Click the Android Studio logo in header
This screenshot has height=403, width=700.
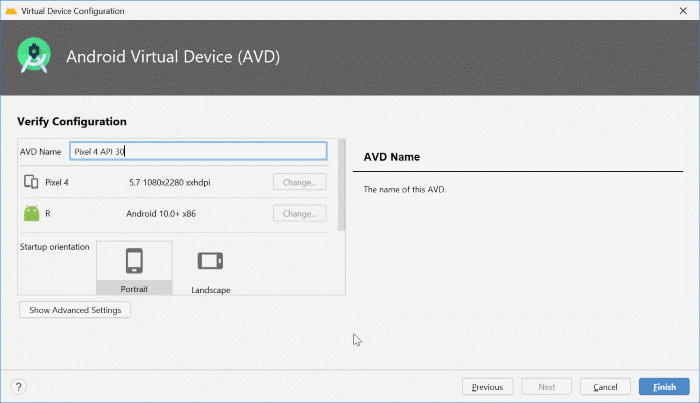click(34, 56)
